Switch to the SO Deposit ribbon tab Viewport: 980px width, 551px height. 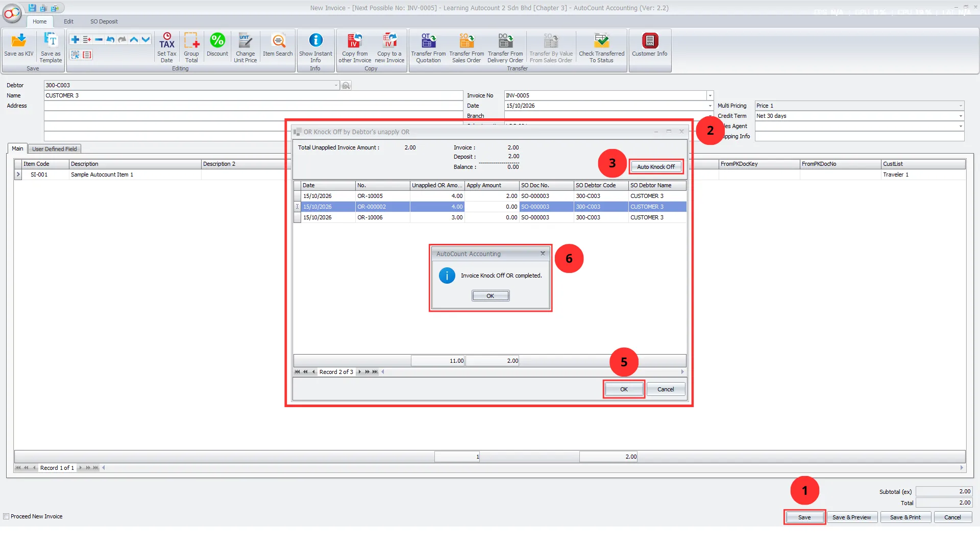coord(104,21)
